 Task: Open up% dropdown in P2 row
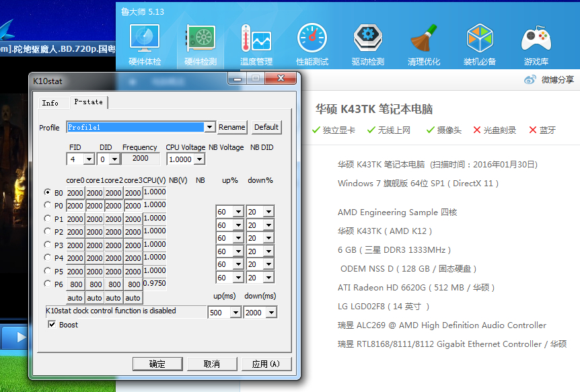[239, 238]
